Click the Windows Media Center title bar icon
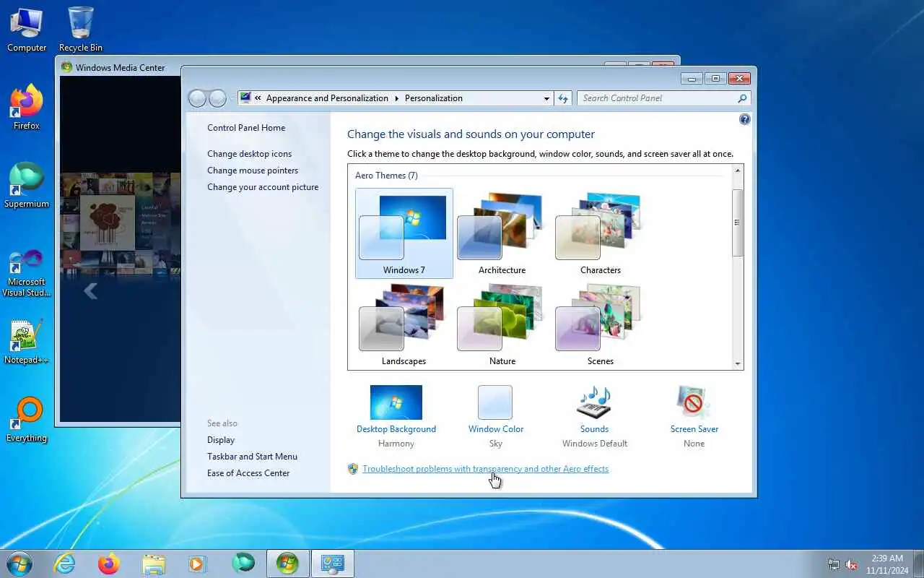This screenshot has height=578, width=924. click(67, 67)
